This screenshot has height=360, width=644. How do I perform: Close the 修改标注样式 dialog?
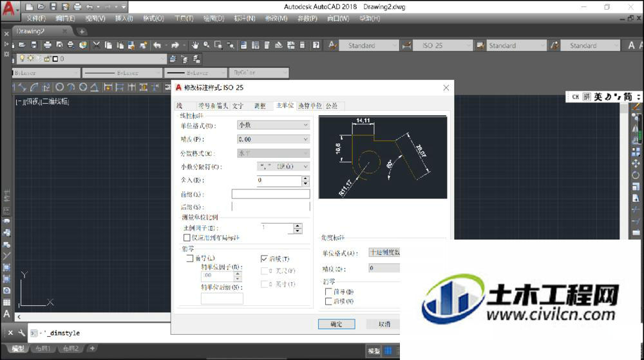point(446,88)
